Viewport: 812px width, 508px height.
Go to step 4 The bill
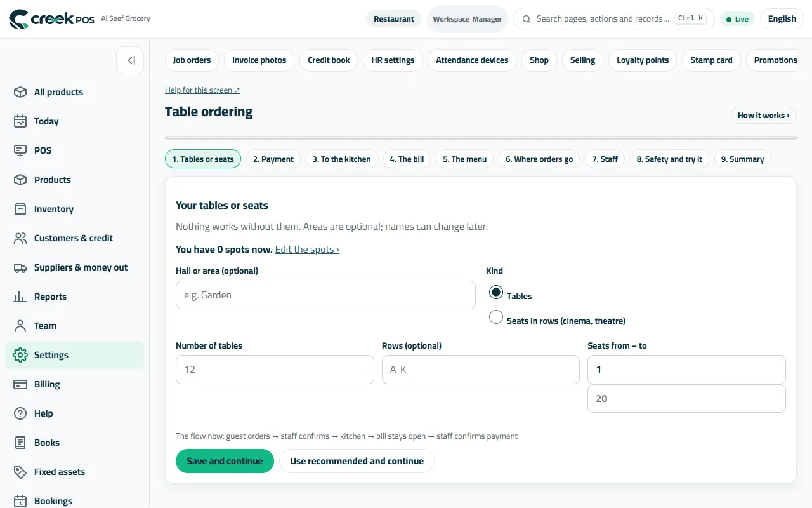point(407,159)
